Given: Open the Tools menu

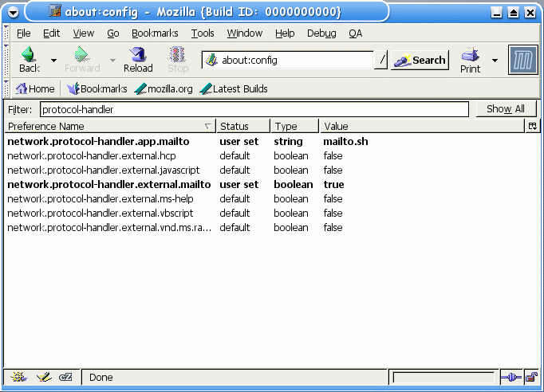Looking at the screenshot, I should click(203, 33).
